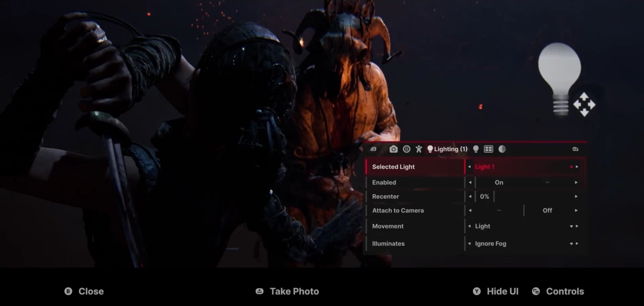Viewport: 644px width, 306px height.
Task: Cycle Movement forward with right arrow
Action: 577,226
